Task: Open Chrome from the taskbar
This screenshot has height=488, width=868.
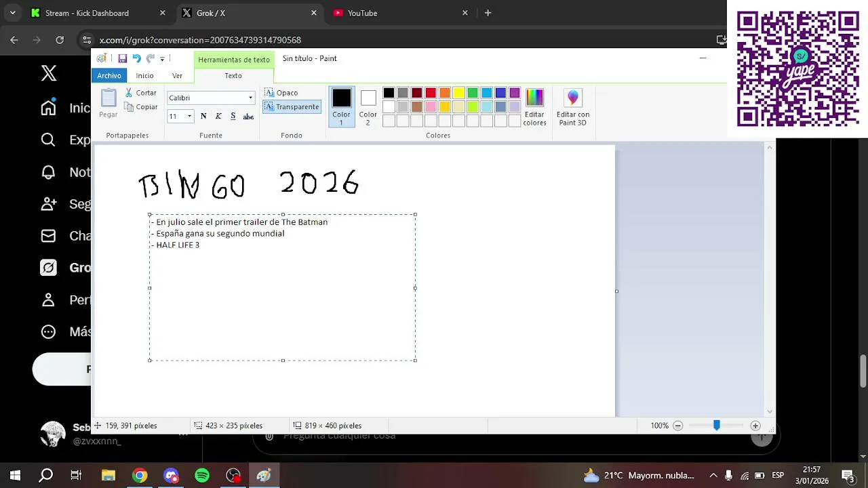Action: pyautogui.click(x=140, y=475)
